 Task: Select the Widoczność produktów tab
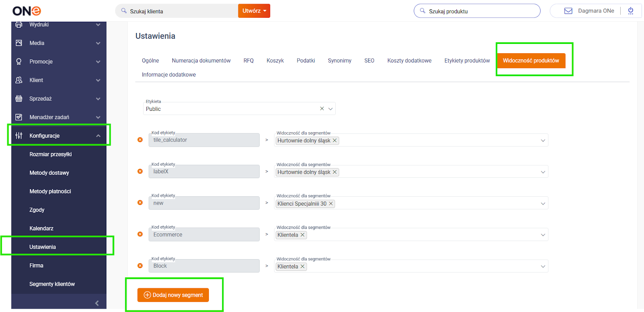(x=531, y=60)
